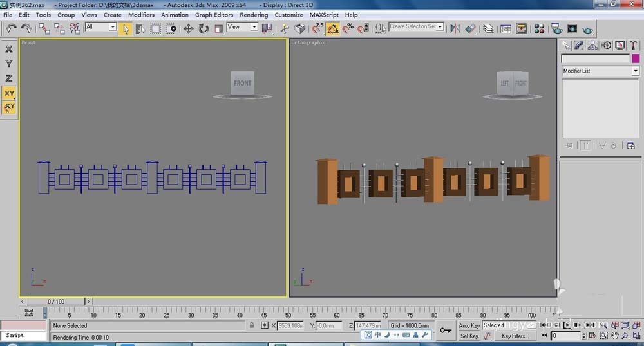Click the Quick Render teapot icon
This screenshot has width=644, height=346.
[587, 28]
